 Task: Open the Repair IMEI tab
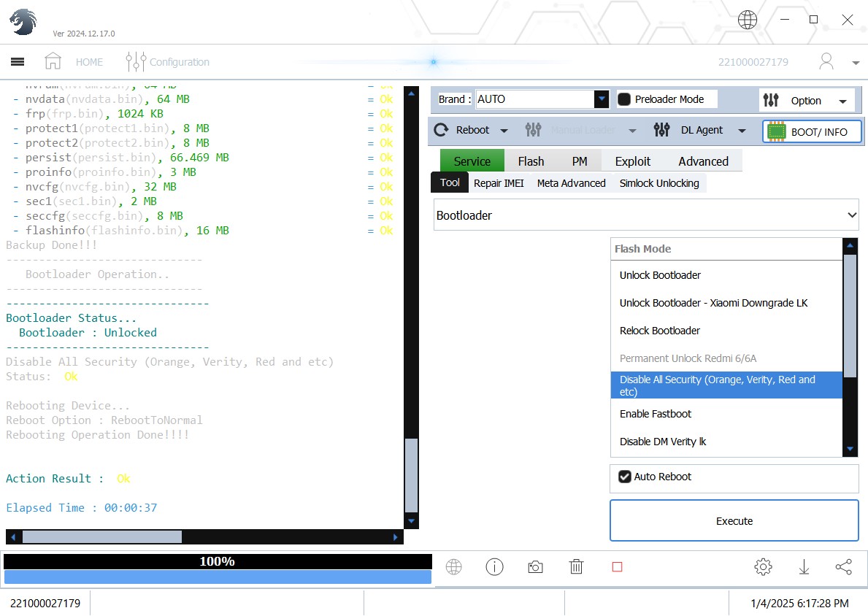point(499,183)
